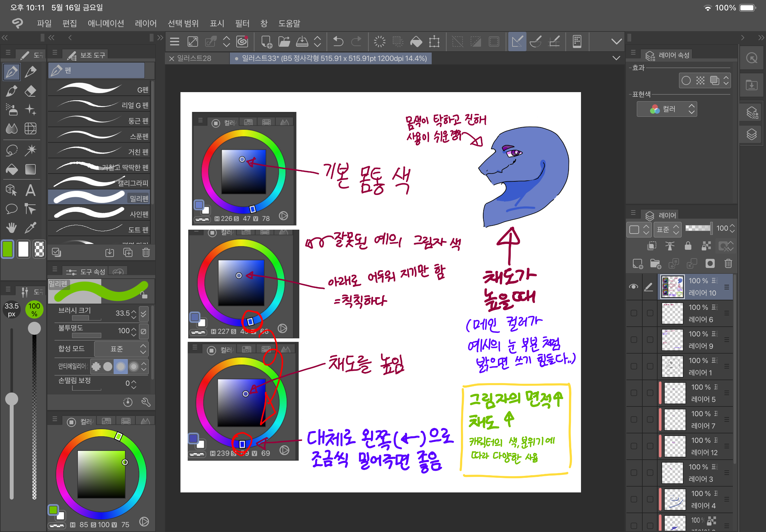Image resolution: width=766 pixels, height=532 pixels.
Task: Delete layer with trash icon in layer panel
Action: pyautogui.click(x=728, y=263)
